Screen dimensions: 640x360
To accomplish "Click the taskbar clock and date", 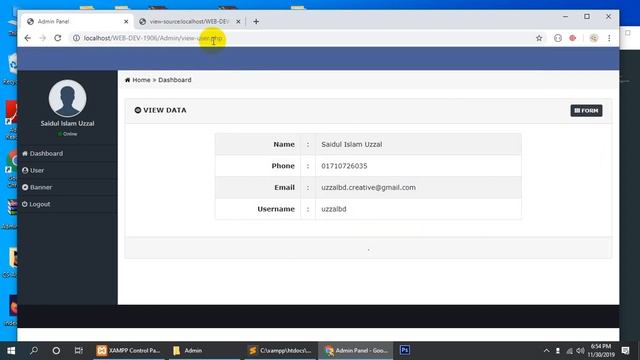I will (601, 351).
